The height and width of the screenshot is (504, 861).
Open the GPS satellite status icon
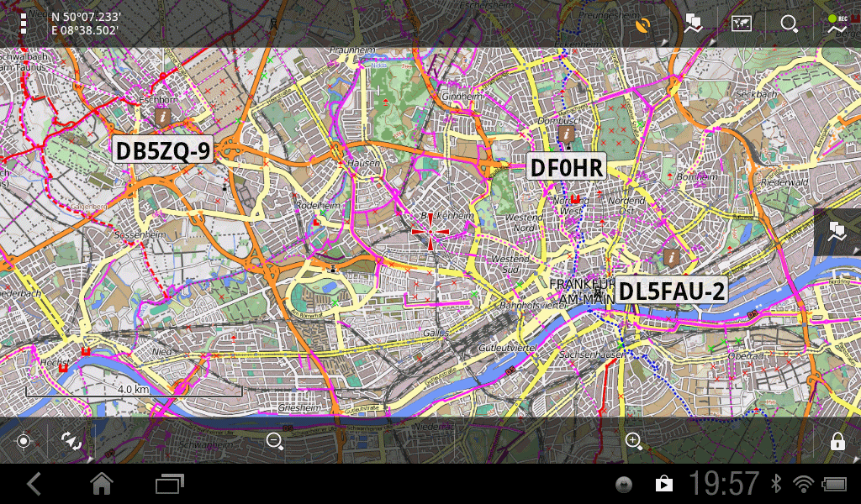click(643, 24)
